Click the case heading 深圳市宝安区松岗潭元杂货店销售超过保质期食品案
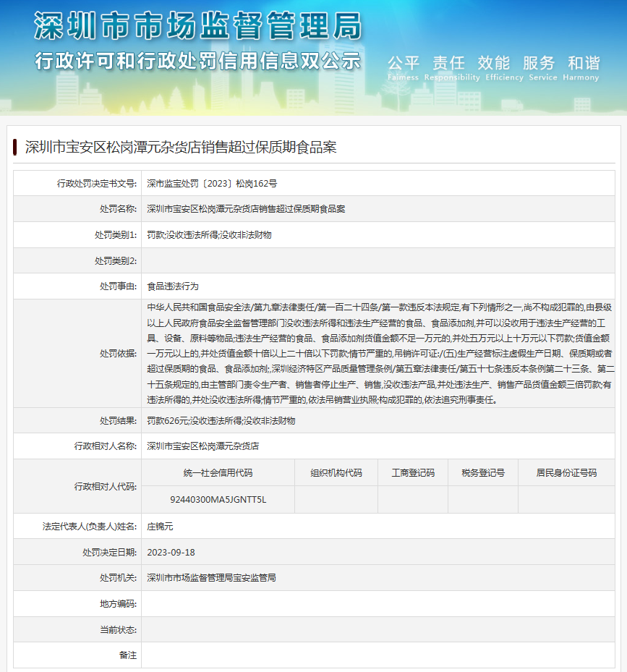 point(180,148)
